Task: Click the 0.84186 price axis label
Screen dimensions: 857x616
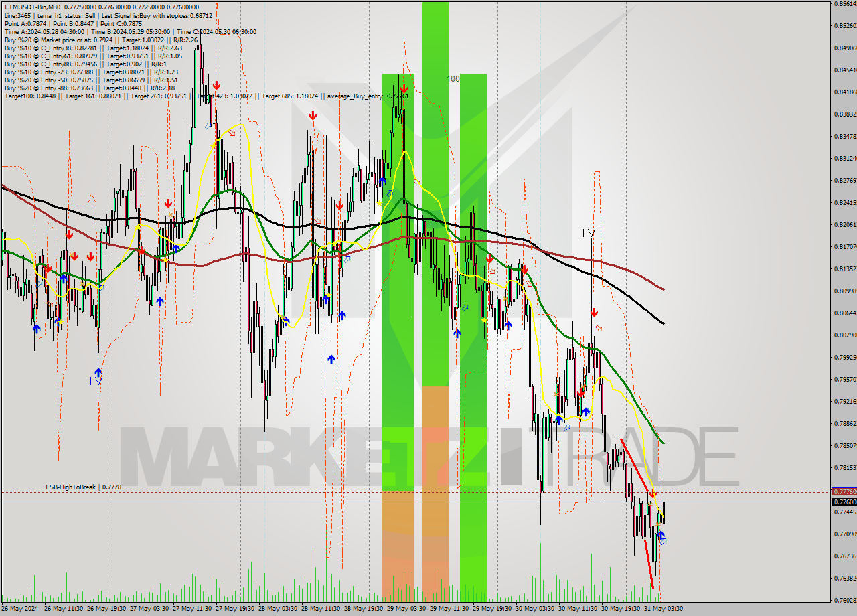Action: pyautogui.click(x=845, y=92)
